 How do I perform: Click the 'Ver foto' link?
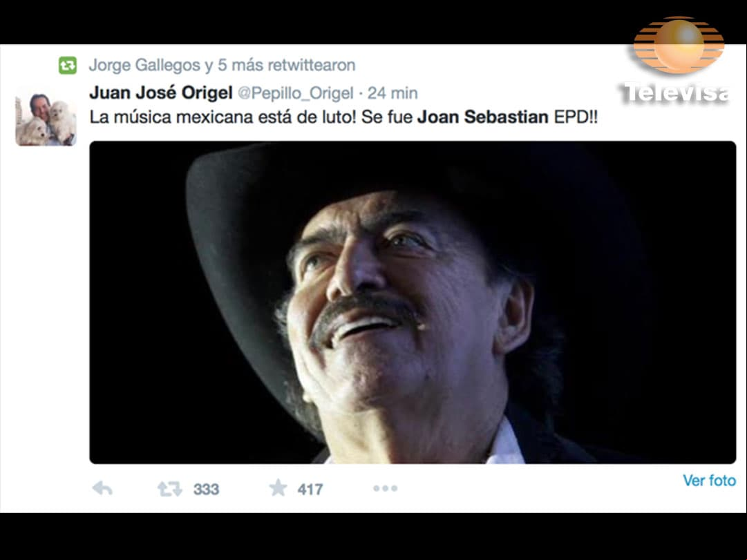click(x=710, y=481)
